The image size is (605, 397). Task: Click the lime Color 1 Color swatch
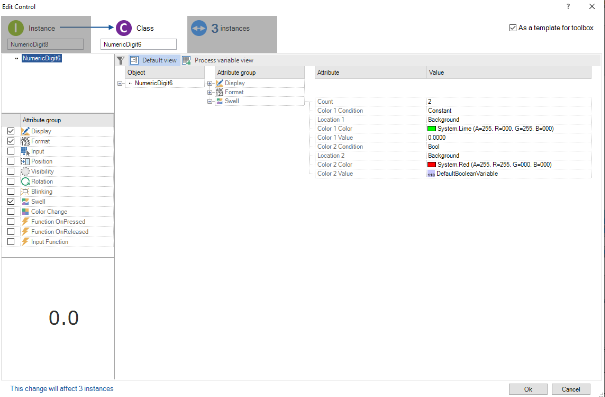(431, 128)
